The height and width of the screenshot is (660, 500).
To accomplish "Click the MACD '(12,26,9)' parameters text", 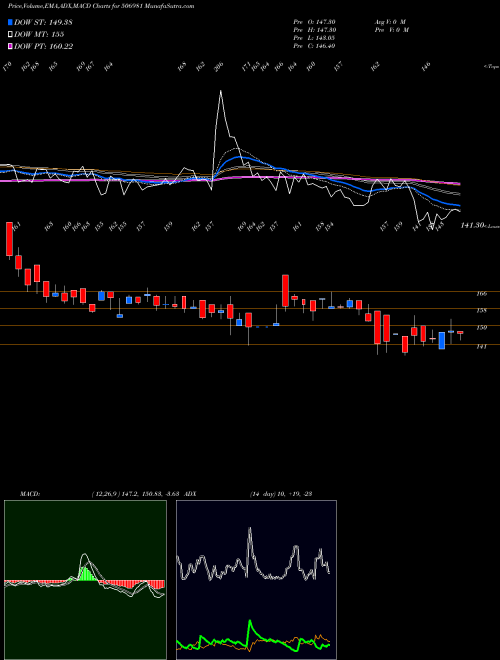I will click(x=106, y=493).
